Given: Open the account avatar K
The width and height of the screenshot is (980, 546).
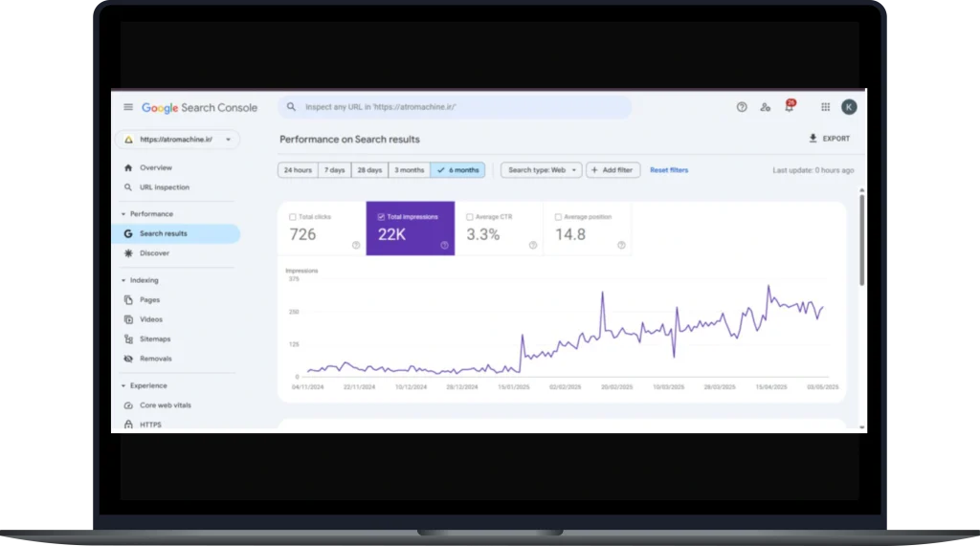Looking at the screenshot, I should (849, 107).
